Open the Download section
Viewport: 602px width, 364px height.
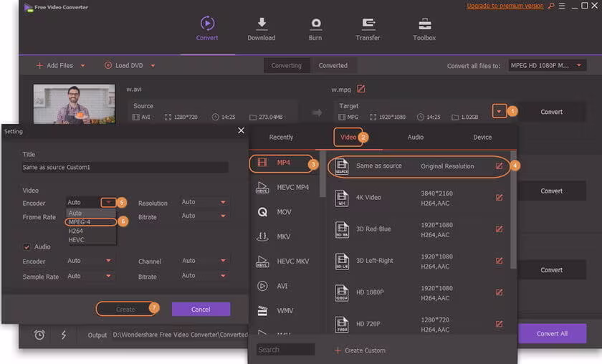261,29
